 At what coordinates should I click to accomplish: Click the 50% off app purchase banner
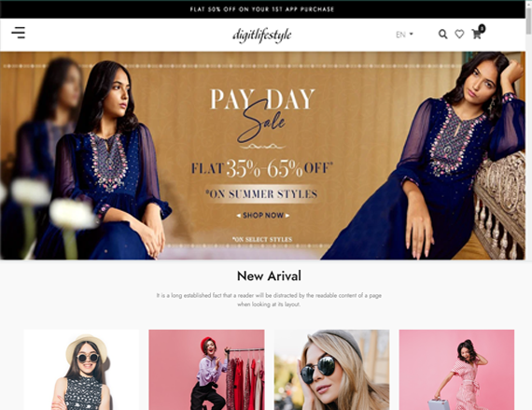(x=262, y=9)
